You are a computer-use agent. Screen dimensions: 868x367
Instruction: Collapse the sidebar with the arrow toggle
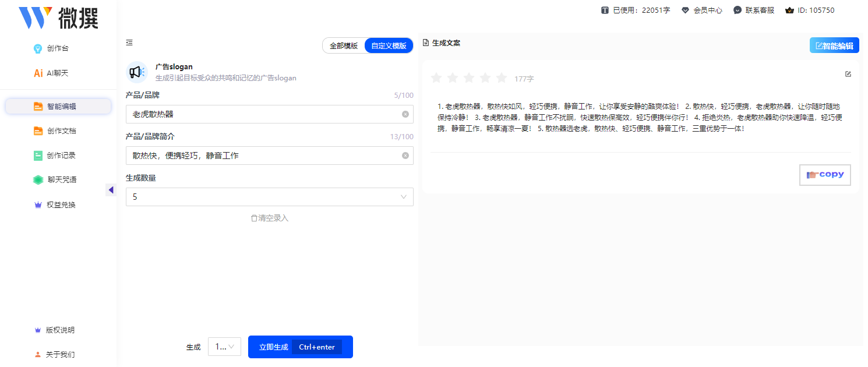(111, 189)
